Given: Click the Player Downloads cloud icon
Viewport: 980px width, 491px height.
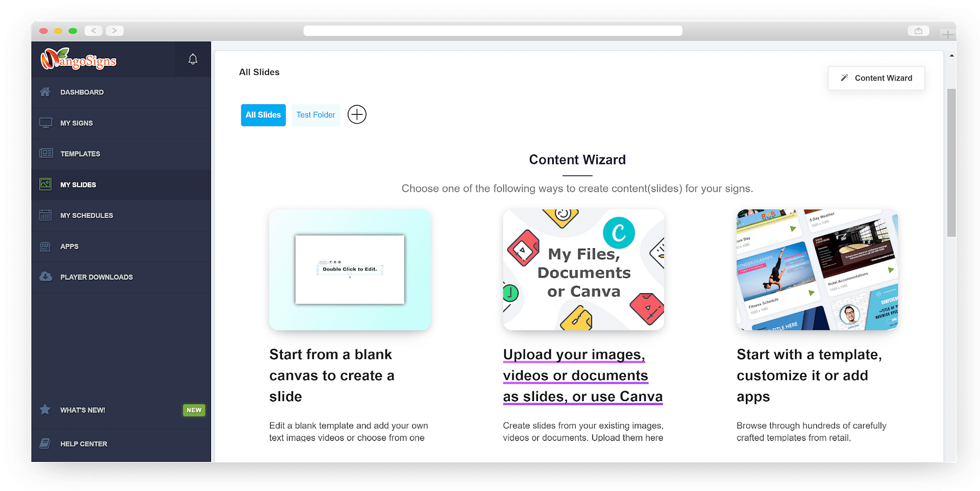Looking at the screenshot, I should [x=46, y=277].
